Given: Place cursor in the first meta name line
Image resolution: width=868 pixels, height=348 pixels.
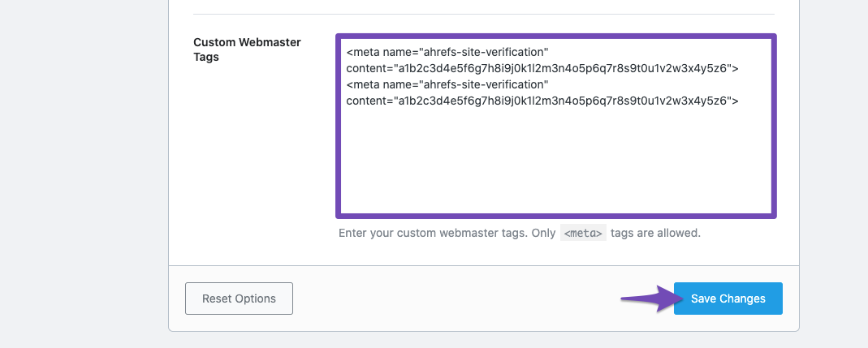Looking at the screenshot, I should [447, 53].
